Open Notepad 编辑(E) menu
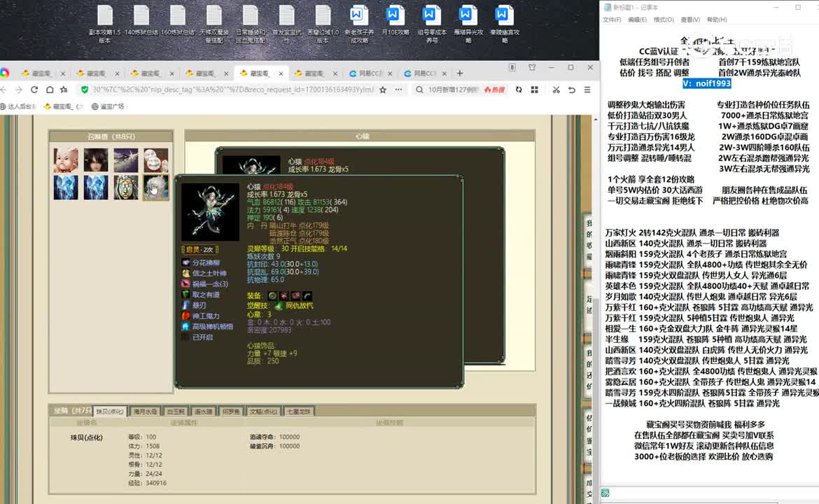 (x=637, y=20)
